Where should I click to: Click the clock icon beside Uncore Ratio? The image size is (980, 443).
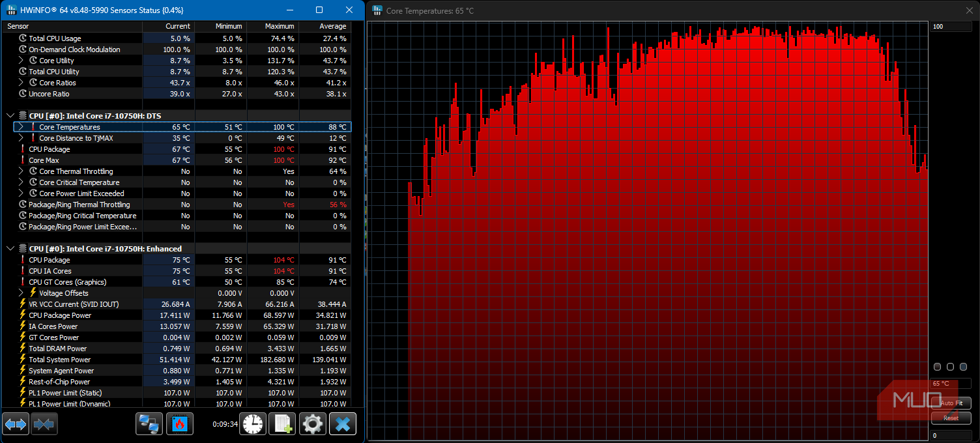[23, 94]
